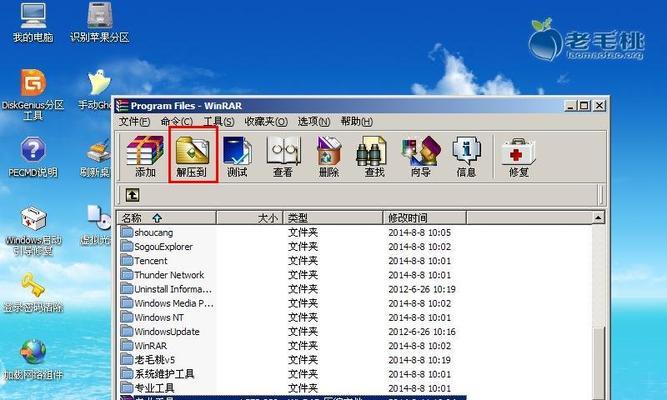667x400 pixels.
Task: Select the Tencent folder icon
Action: (x=127, y=260)
